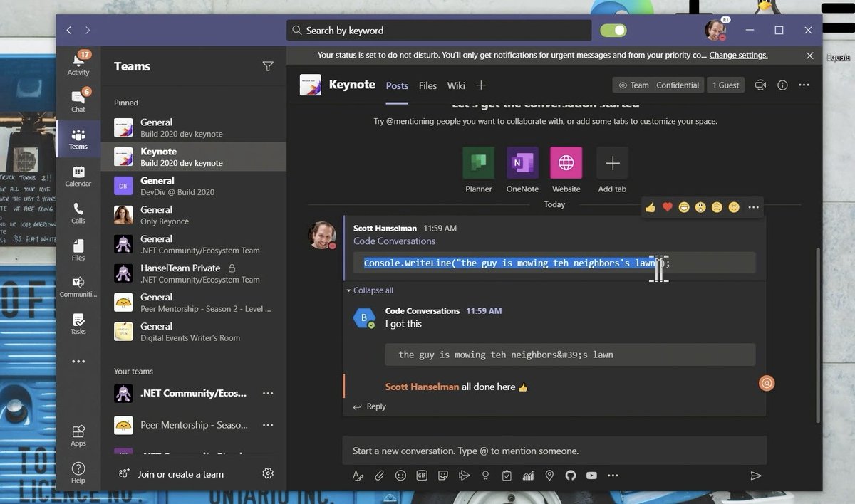This screenshot has height=504, width=855.
Task: Select General channel of DevDiv @ Build 2020
Action: [194, 186]
